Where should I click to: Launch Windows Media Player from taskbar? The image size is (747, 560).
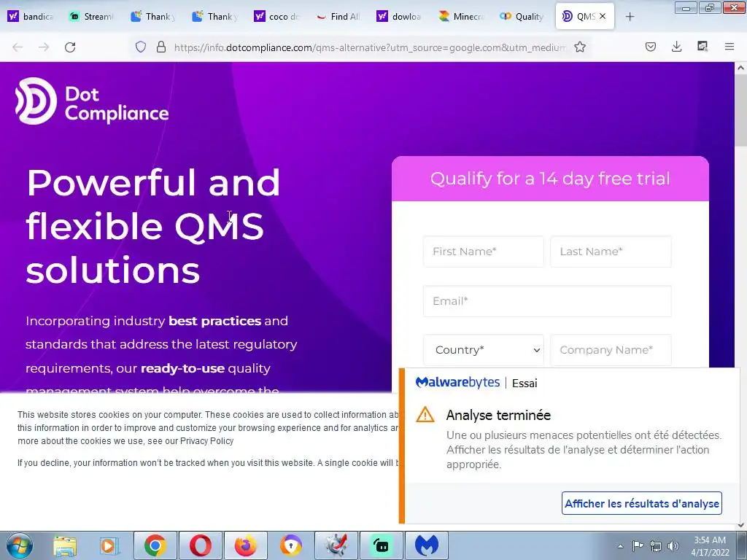(x=109, y=545)
